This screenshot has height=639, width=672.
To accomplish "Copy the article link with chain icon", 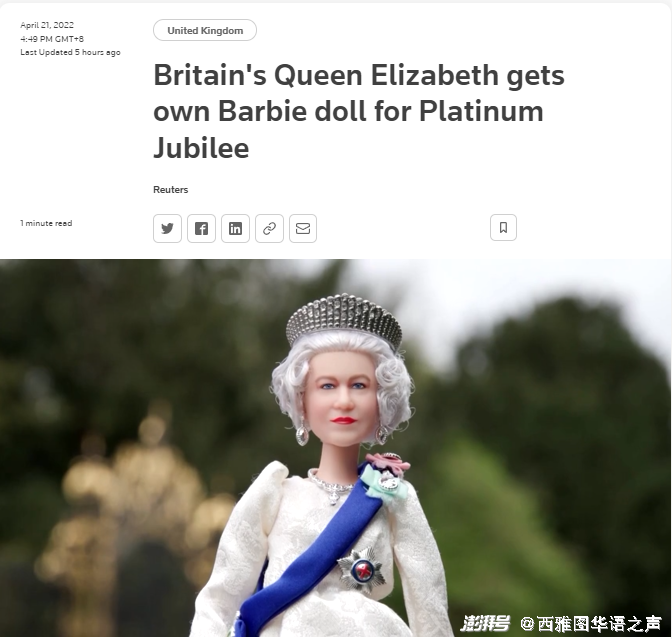I will [x=269, y=228].
